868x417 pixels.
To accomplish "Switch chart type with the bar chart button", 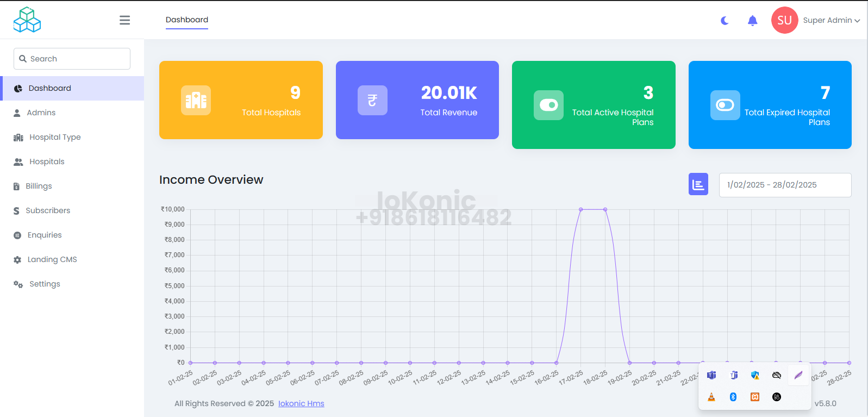I will pyautogui.click(x=698, y=184).
